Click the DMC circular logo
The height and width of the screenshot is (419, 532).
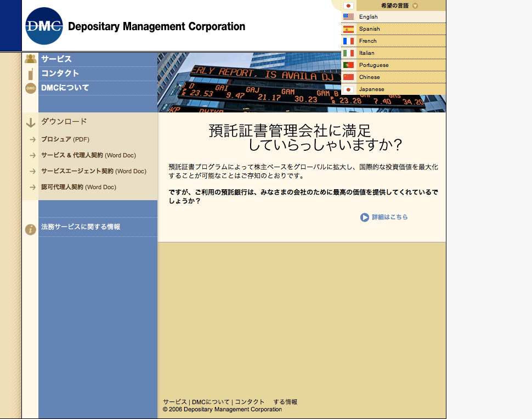pos(44,26)
